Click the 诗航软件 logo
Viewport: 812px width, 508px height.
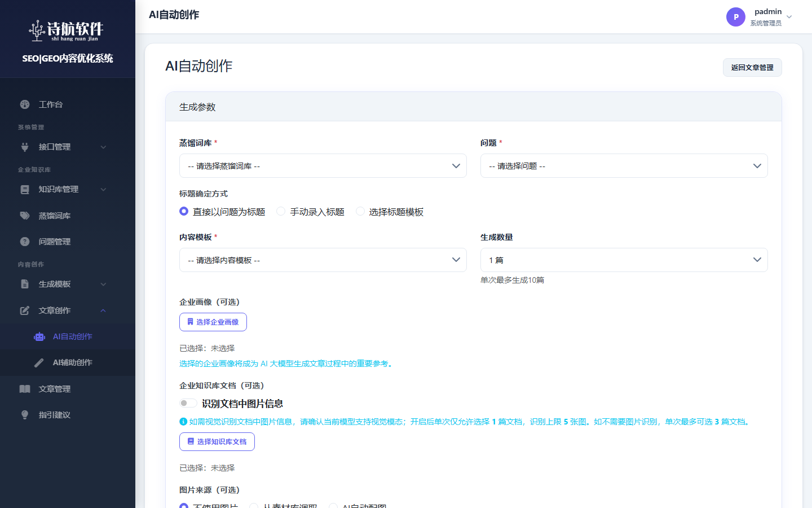(x=67, y=30)
